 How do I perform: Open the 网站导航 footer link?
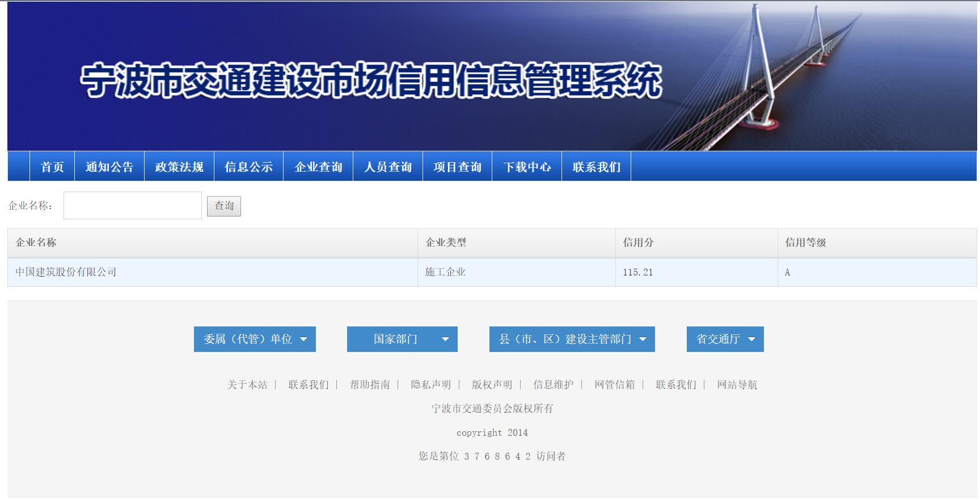click(x=737, y=385)
